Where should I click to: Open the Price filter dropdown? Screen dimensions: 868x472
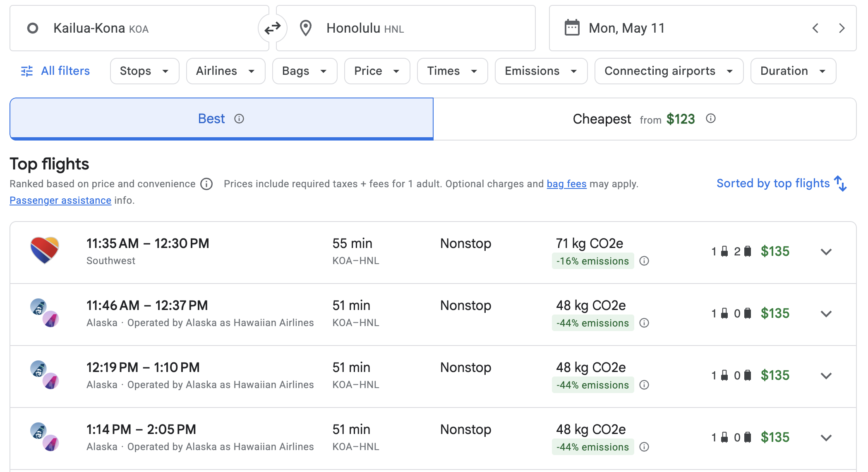point(377,71)
